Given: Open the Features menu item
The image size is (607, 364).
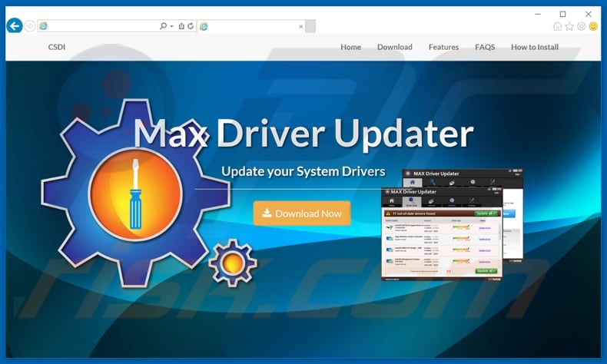Looking at the screenshot, I should point(443,47).
